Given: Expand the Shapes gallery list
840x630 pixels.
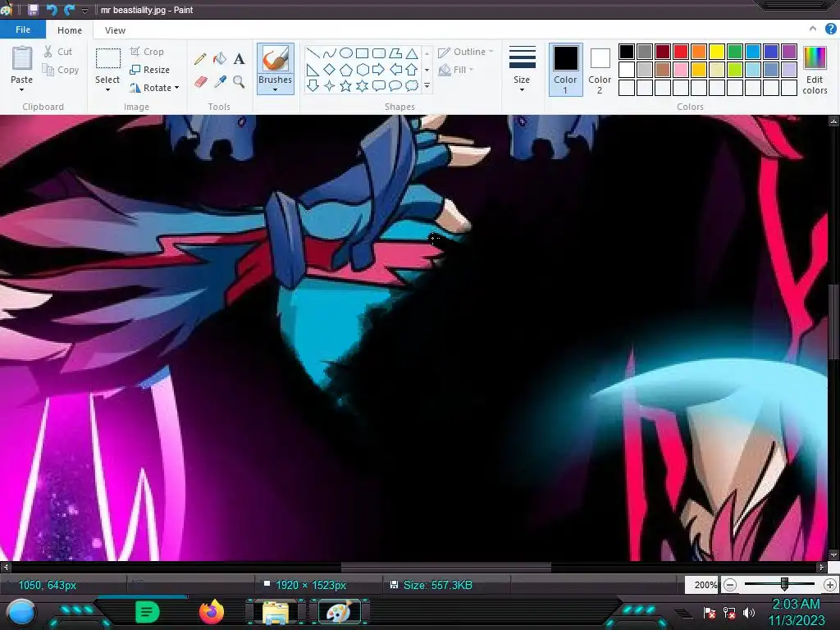Looking at the screenshot, I should (x=427, y=85).
